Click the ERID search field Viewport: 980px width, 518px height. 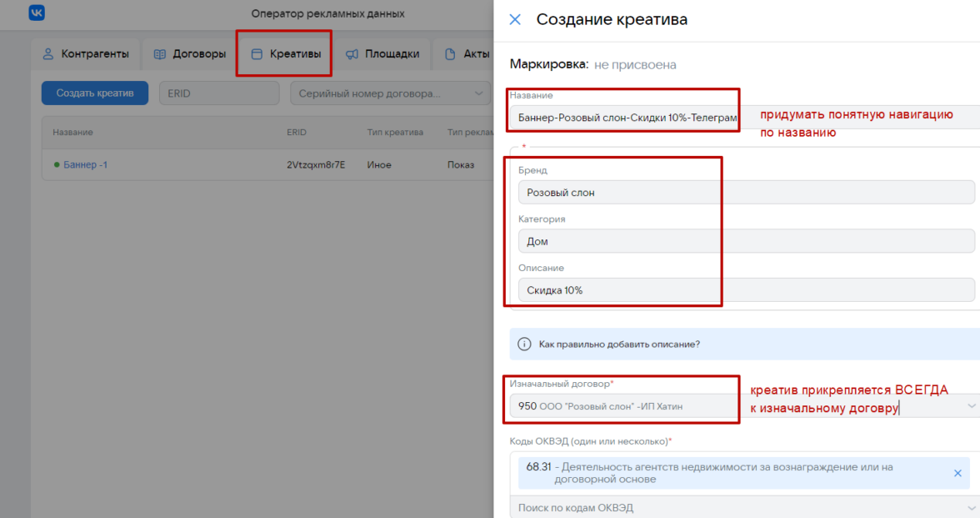click(219, 93)
